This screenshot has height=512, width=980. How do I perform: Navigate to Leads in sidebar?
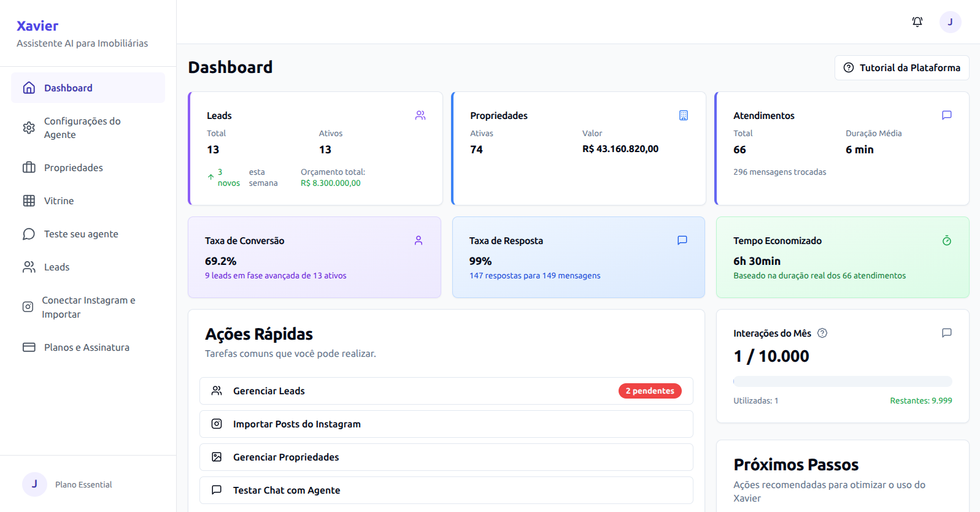[88, 267]
